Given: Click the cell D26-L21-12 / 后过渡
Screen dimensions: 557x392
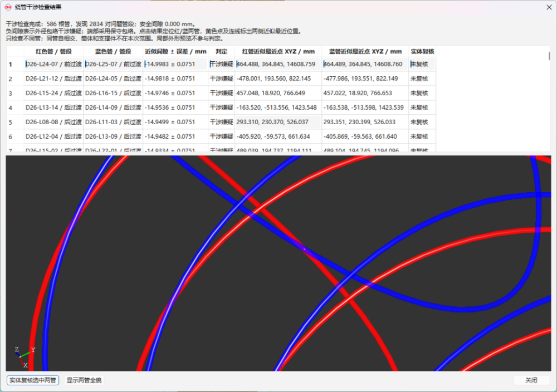Looking at the screenshot, I should (x=53, y=79).
